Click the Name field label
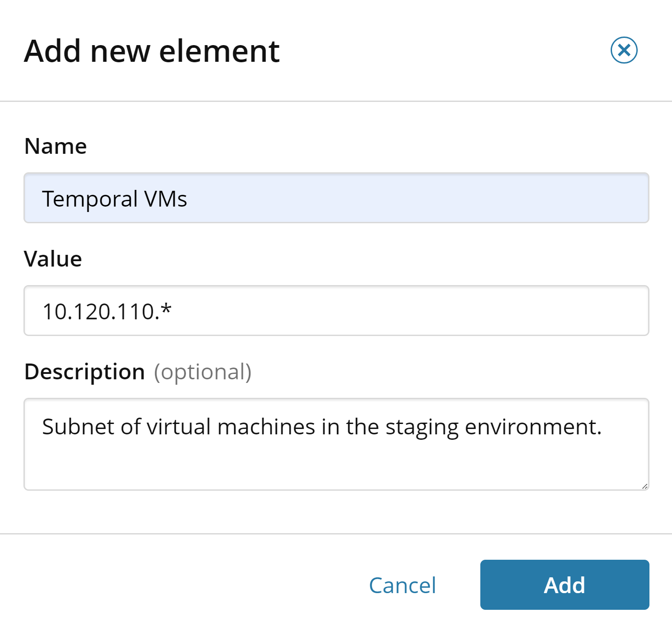 tap(55, 146)
